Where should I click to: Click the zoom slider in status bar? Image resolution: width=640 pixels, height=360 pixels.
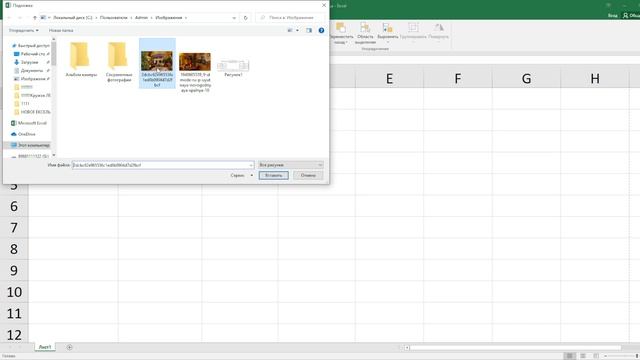tap(622, 356)
